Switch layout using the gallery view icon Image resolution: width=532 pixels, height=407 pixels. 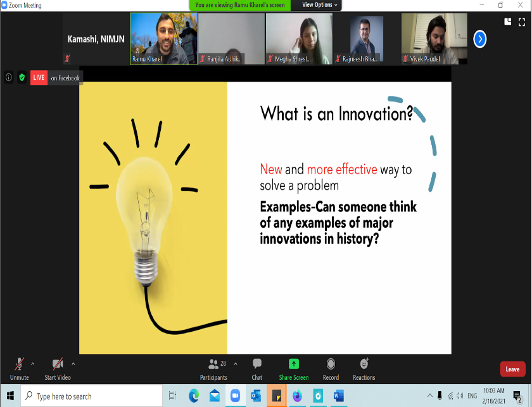click(x=507, y=22)
